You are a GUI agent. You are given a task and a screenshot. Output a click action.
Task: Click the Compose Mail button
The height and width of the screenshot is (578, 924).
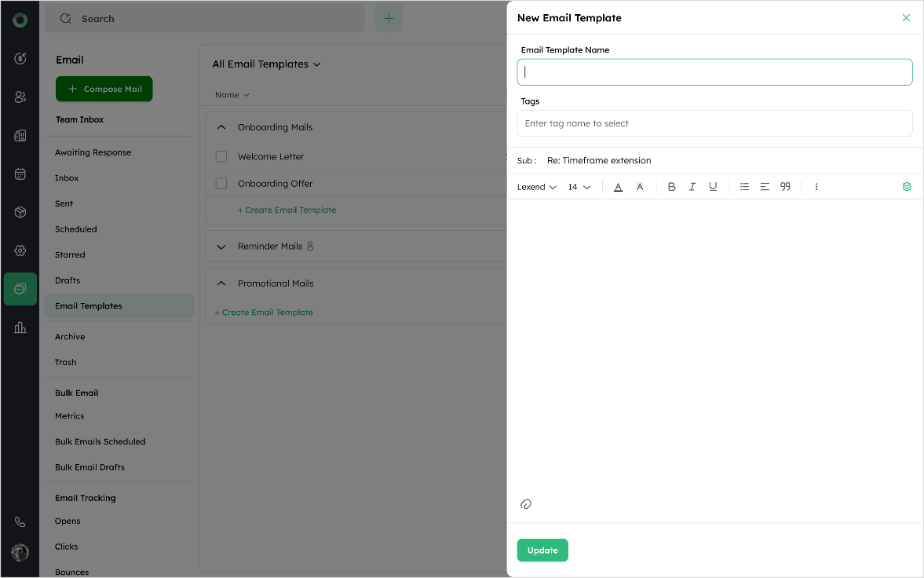[104, 89]
